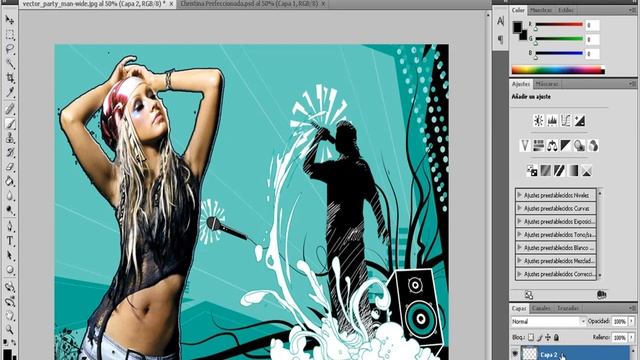
Task: Add a Photo Filter adjustment
Action: (x=580, y=145)
